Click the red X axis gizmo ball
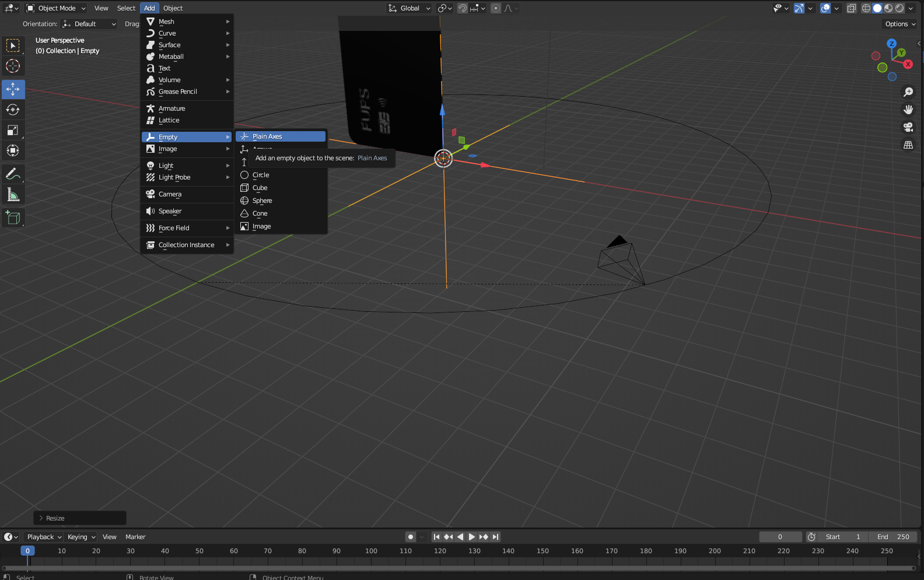This screenshot has height=580, width=924. pyautogui.click(x=908, y=64)
